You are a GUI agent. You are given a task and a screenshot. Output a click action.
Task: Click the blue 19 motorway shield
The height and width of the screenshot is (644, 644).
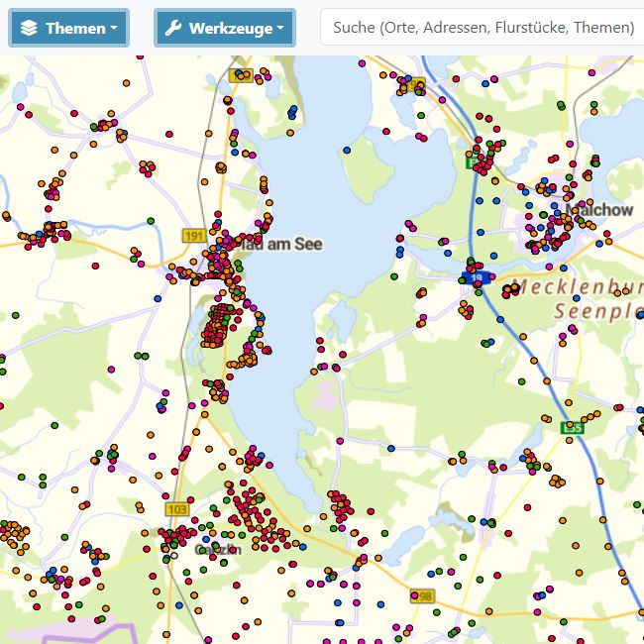(x=477, y=278)
